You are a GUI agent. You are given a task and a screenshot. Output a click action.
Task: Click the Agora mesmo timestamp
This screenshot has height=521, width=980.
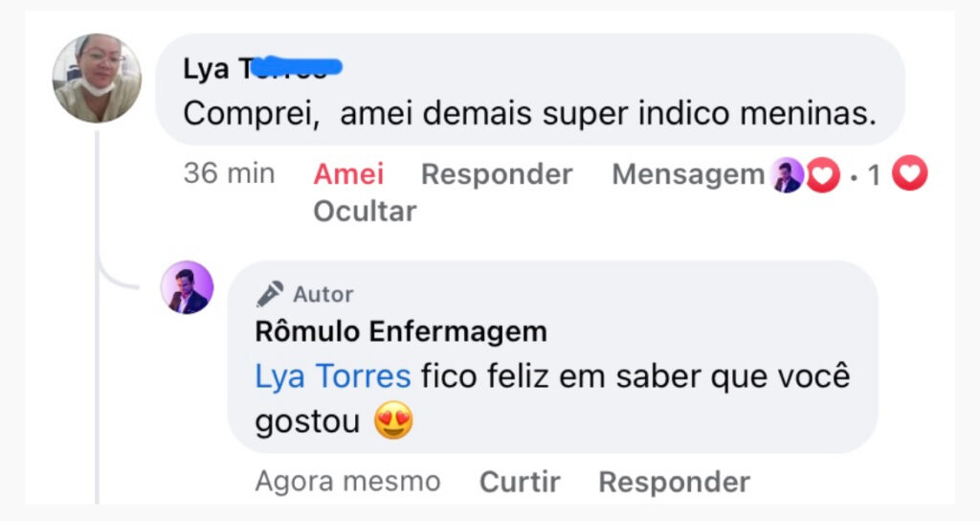(x=347, y=482)
